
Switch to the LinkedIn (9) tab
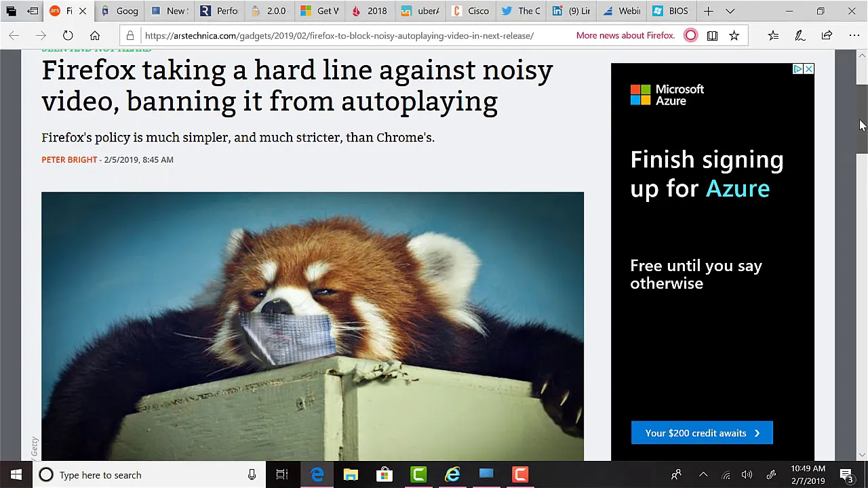pyautogui.click(x=571, y=11)
